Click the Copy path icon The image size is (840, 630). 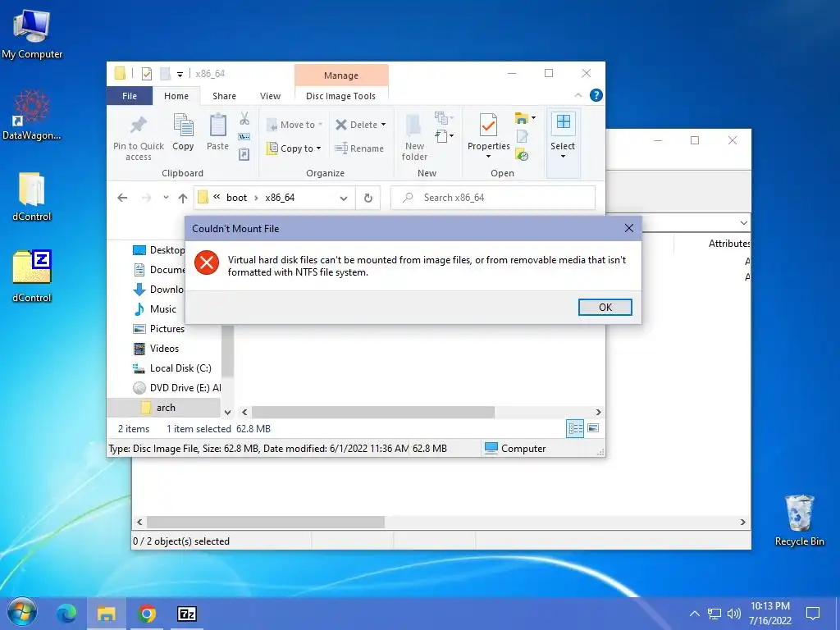(244, 137)
